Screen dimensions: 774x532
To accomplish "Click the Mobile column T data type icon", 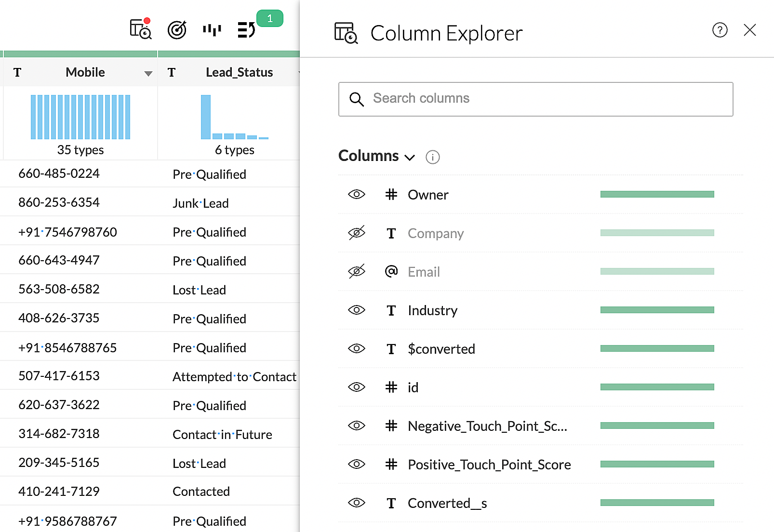I will pos(17,73).
